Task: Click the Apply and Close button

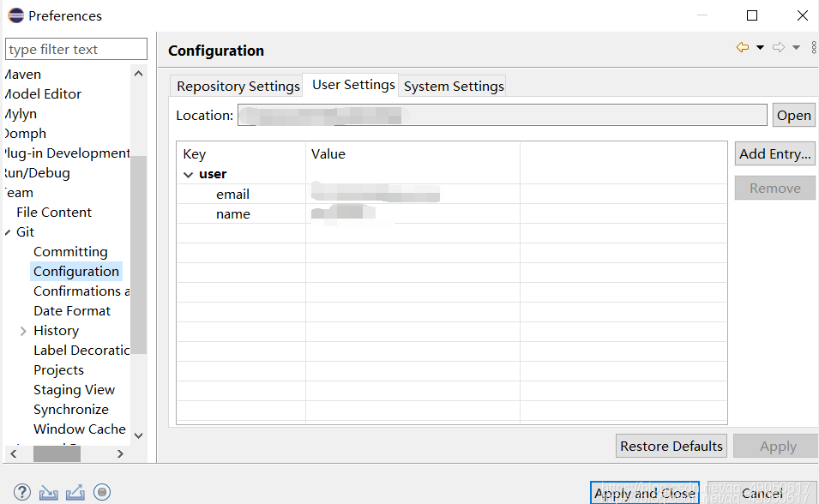Action: tap(645, 493)
